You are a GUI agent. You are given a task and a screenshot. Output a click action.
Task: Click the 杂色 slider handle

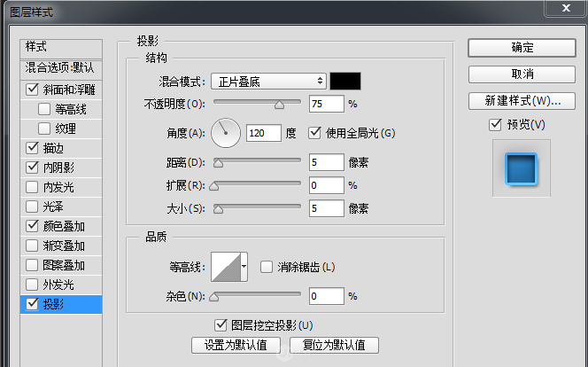coord(213,297)
